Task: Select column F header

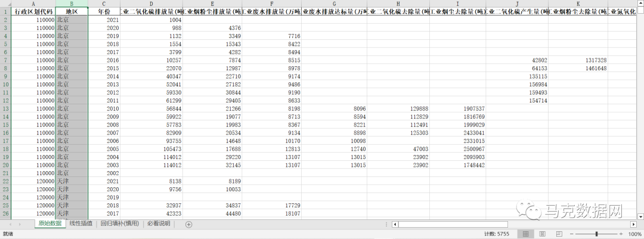Action: 271,4
